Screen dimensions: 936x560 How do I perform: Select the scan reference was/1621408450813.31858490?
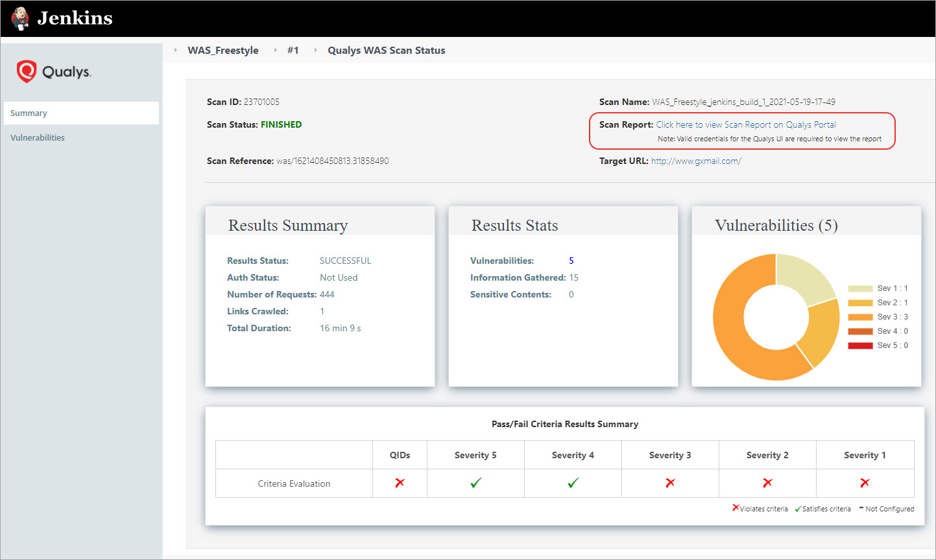(333, 161)
